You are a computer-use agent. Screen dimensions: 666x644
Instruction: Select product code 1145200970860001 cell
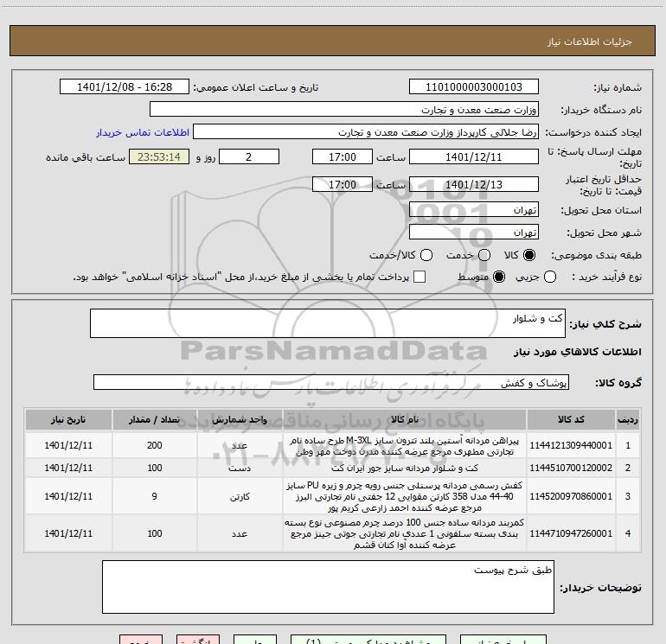pyautogui.click(x=571, y=496)
